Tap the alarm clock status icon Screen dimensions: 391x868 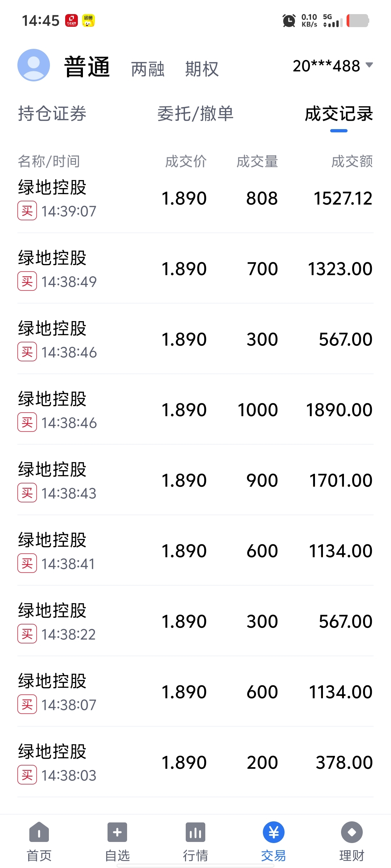point(289,21)
